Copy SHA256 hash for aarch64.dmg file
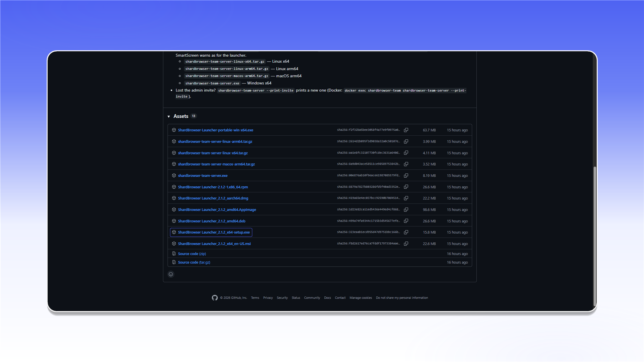The height and width of the screenshot is (362, 644). click(x=406, y=198)
